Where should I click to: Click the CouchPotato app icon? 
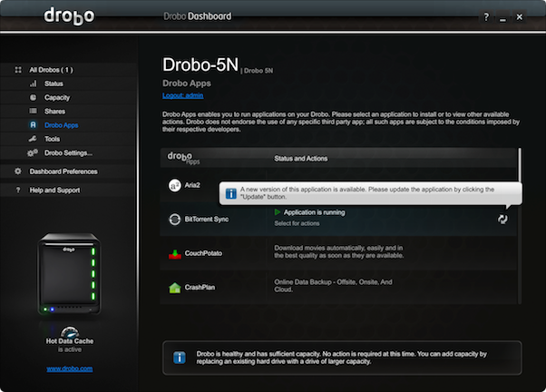(x=175, y=254)
